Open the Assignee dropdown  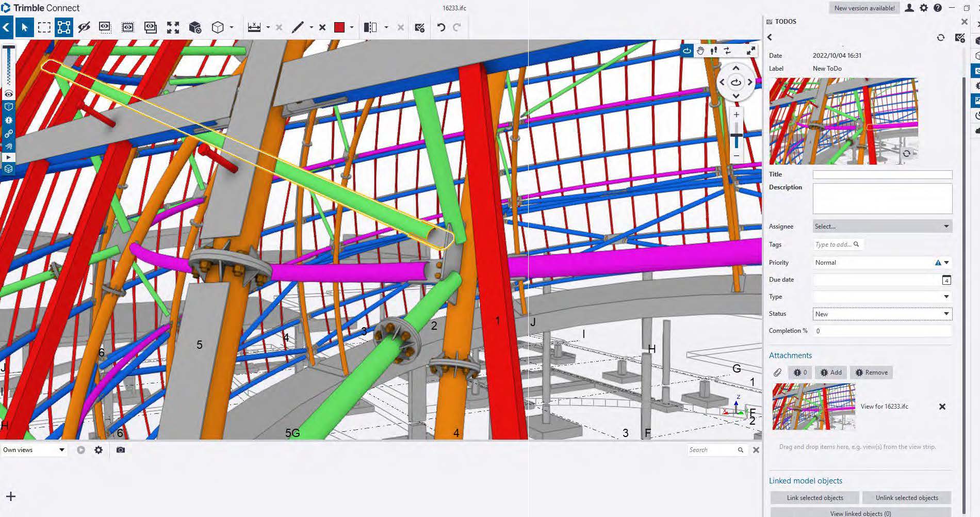click(x=882, y=227)
